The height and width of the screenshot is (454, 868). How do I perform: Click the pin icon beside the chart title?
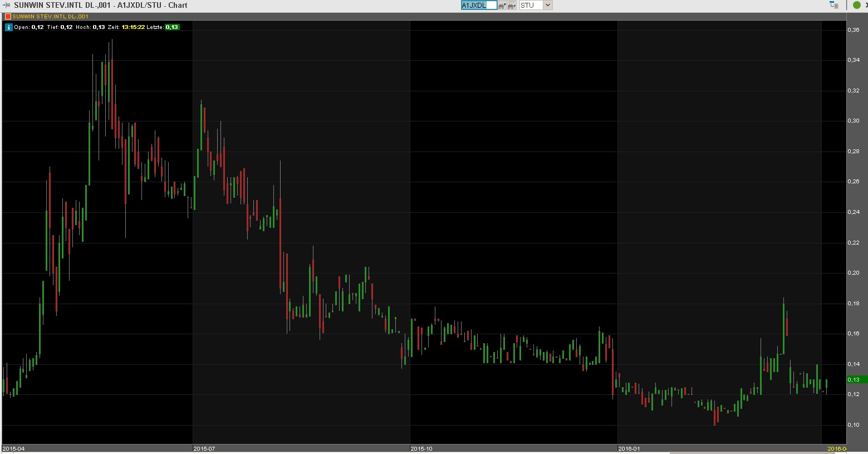7,5
